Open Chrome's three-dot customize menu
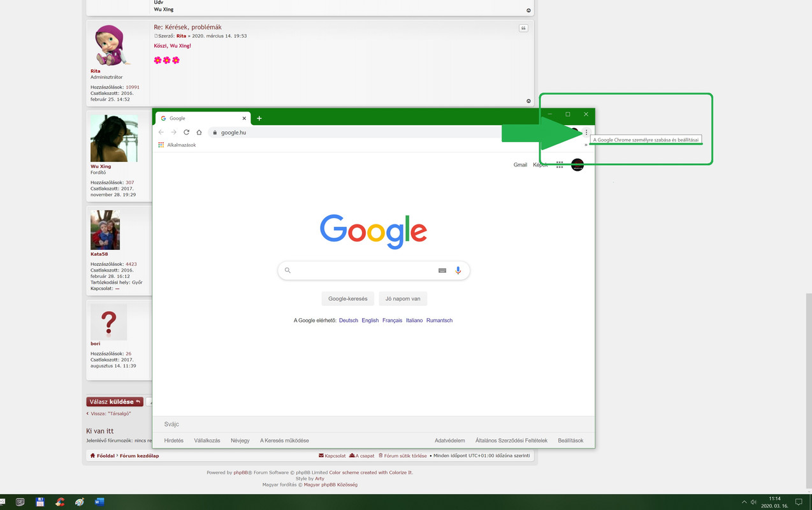Screen dimensions: 812x510 click(586, 133)
